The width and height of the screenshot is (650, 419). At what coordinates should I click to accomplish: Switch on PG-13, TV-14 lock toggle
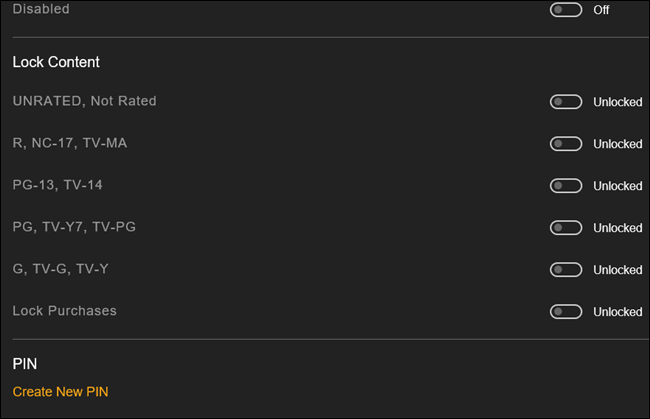[566, 186]
